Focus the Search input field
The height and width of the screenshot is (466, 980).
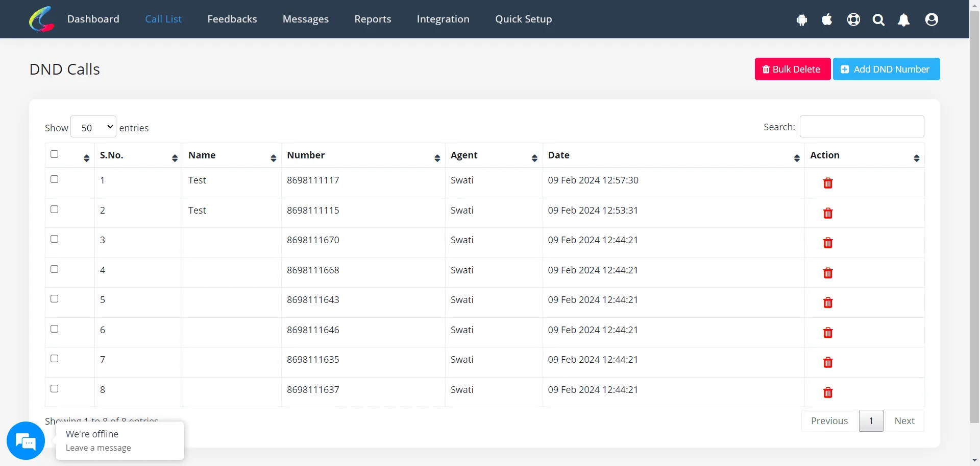click(862, 126)
